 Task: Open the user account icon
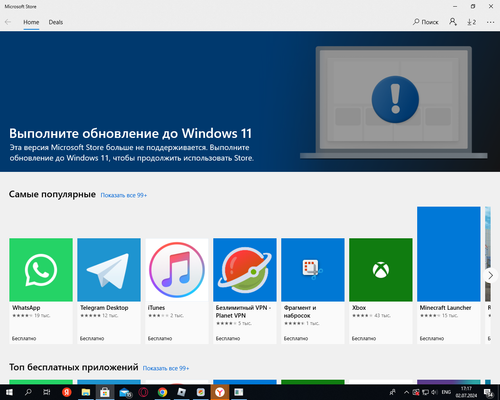pos(453,22)
